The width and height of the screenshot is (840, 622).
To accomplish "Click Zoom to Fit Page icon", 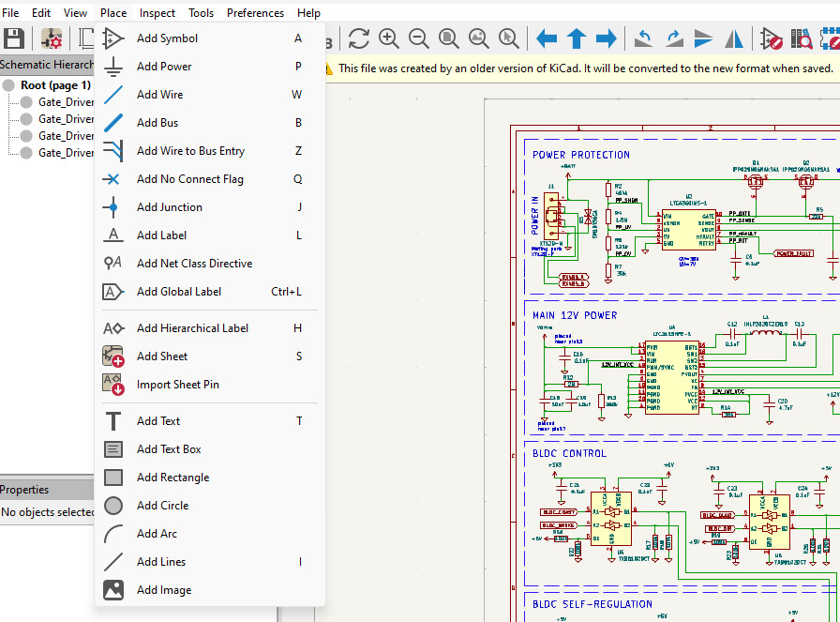I will coord(448,38).
